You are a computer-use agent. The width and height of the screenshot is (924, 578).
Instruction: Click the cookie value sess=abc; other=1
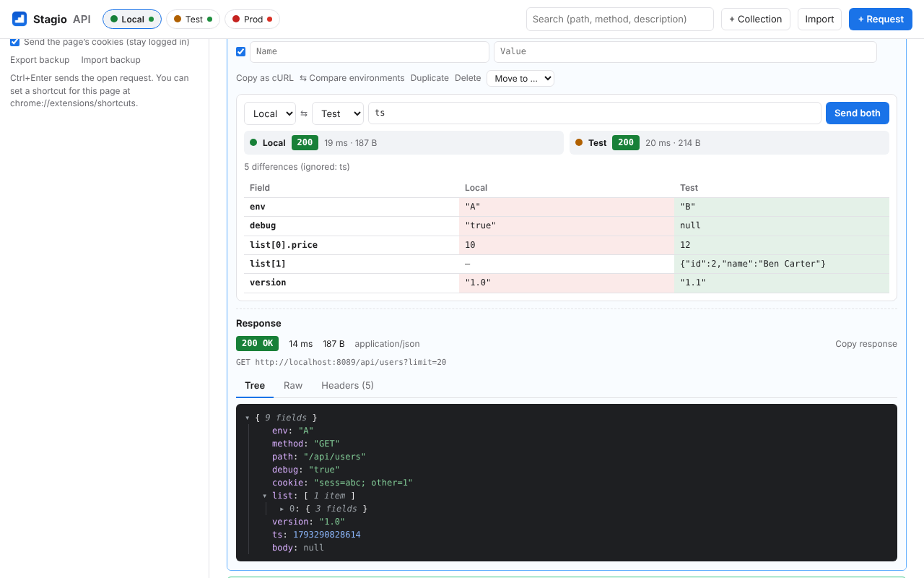pos(363,483)
